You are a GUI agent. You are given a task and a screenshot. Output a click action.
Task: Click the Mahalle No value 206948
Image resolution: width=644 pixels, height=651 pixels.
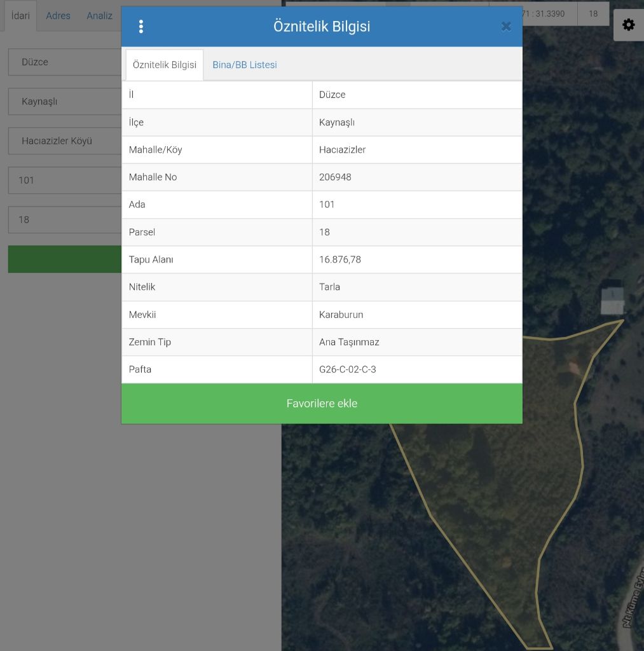[335, 177]
